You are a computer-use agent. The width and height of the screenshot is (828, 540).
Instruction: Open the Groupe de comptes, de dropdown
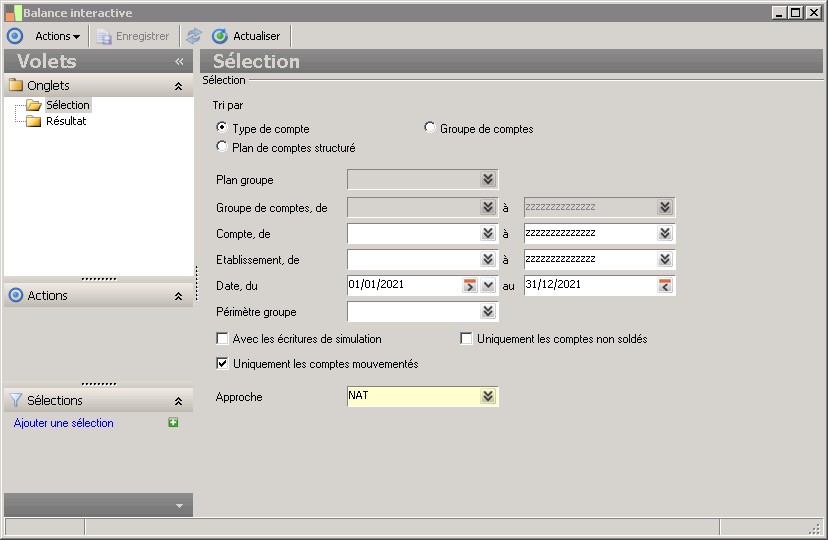tap(488, 207)
